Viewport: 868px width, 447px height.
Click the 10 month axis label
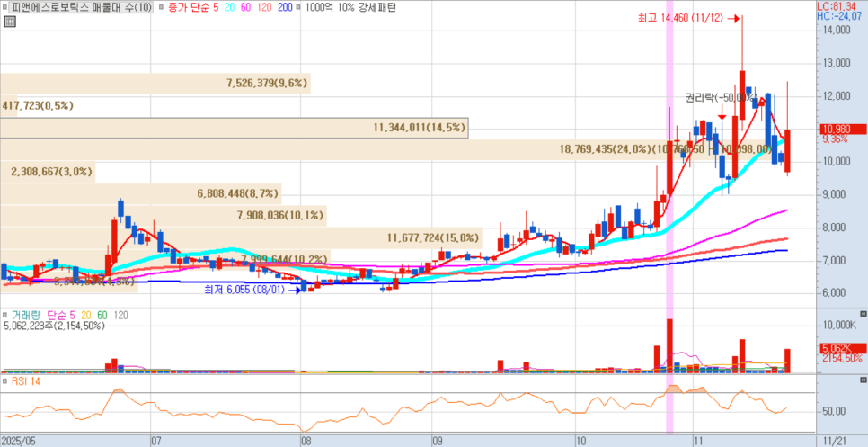click(580, 442)
